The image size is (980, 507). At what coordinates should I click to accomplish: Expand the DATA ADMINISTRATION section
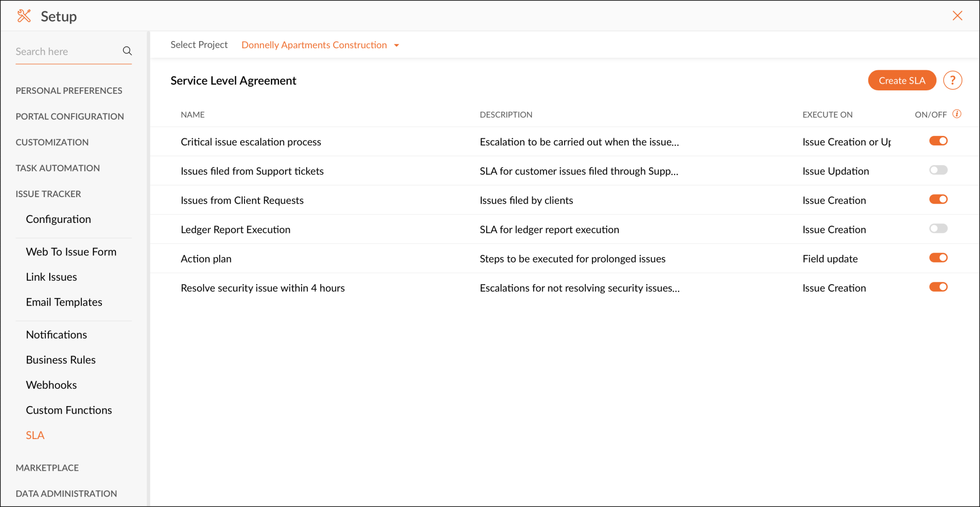coord(66,493)
